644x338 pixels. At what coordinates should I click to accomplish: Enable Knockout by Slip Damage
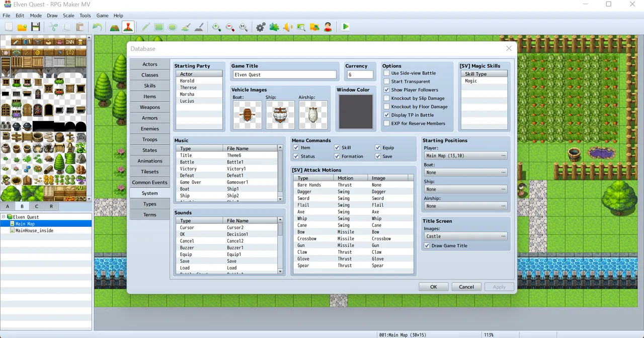coord(386,98)
